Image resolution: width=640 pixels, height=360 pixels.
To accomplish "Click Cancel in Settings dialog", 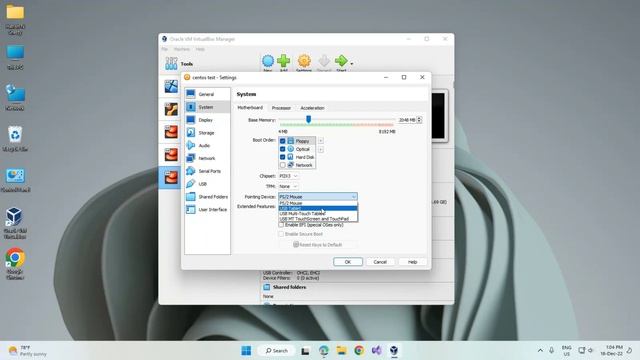I will (x=380, y=262).
